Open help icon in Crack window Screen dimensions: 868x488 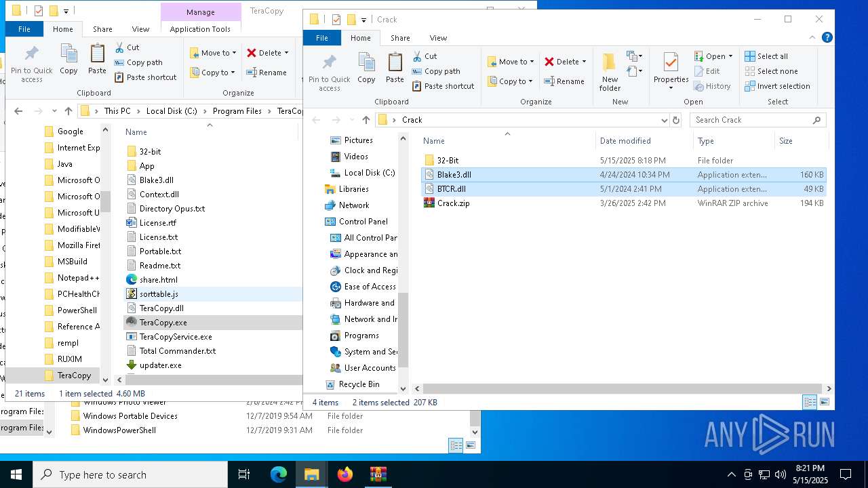[827, 38]
